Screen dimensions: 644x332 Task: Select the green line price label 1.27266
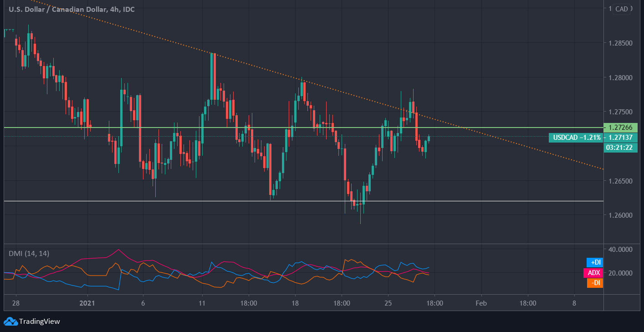pyautogui.click(x=620, y=128)
